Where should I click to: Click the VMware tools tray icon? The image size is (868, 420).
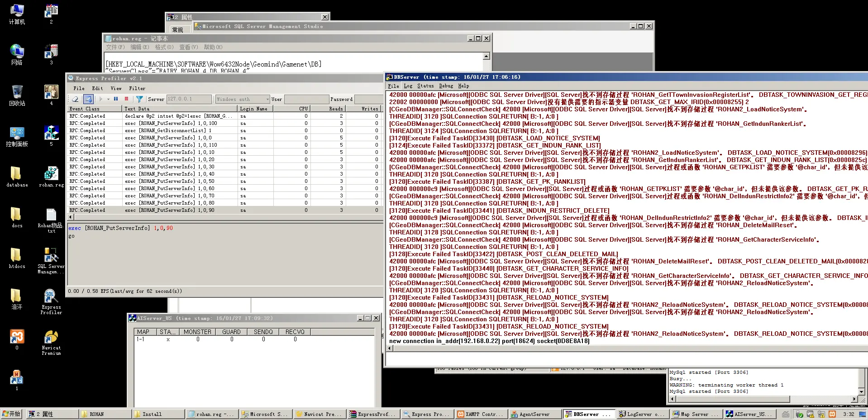810,414
